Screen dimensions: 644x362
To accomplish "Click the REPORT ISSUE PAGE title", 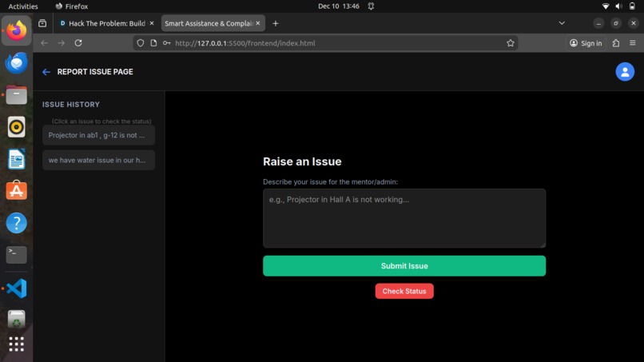I will 95,72.
